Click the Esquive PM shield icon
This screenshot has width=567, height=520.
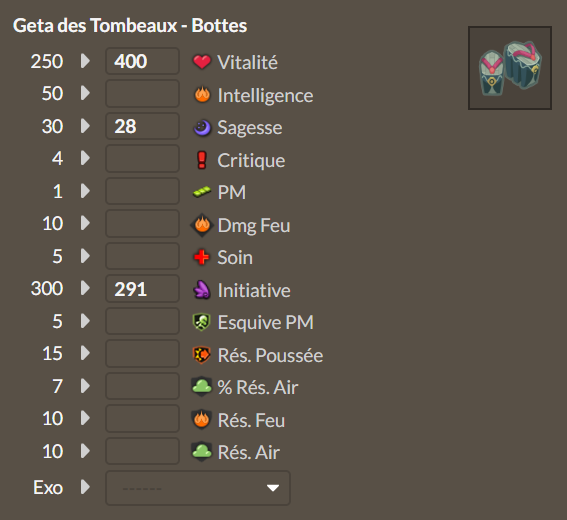(x=202, y=322)
